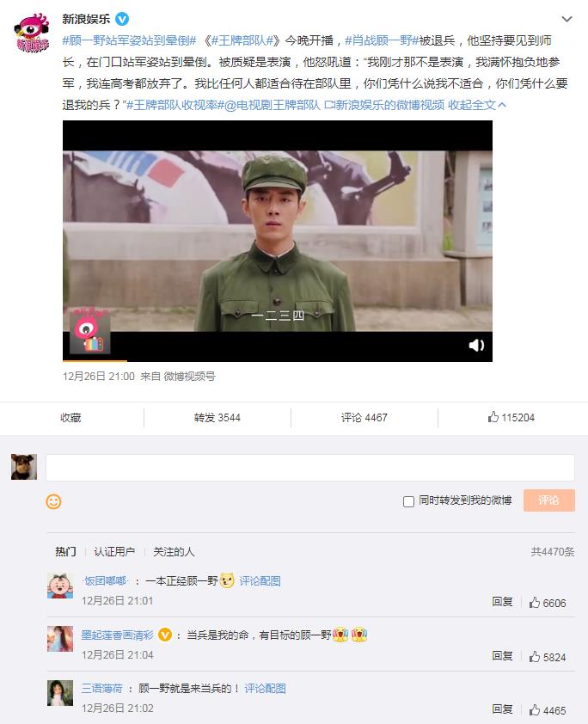Open 转发 3544 repost action
Viewport: 588px width, 724px height.
[x=217, y=417]
